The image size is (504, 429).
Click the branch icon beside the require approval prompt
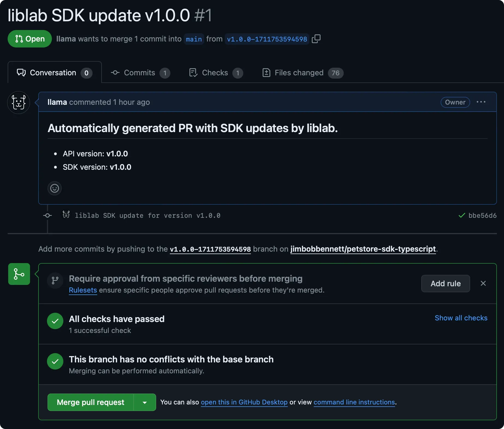[x=55, y=280]
